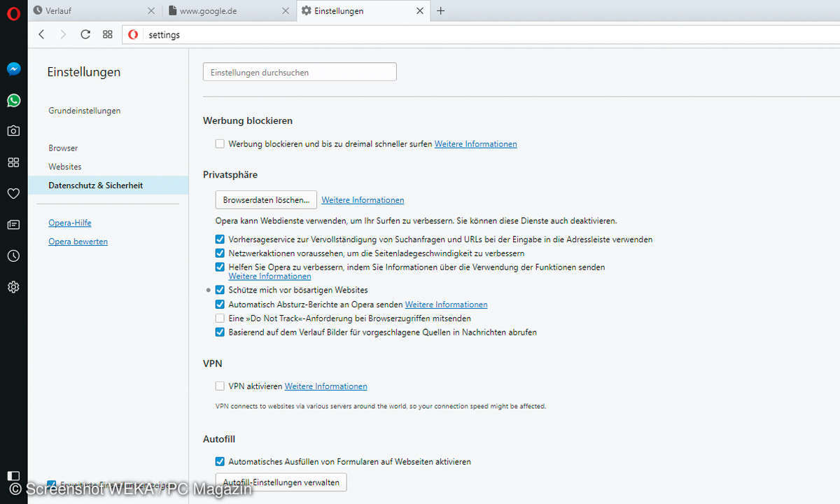Click the Opera icon in address bar

[x=133, y=35]
